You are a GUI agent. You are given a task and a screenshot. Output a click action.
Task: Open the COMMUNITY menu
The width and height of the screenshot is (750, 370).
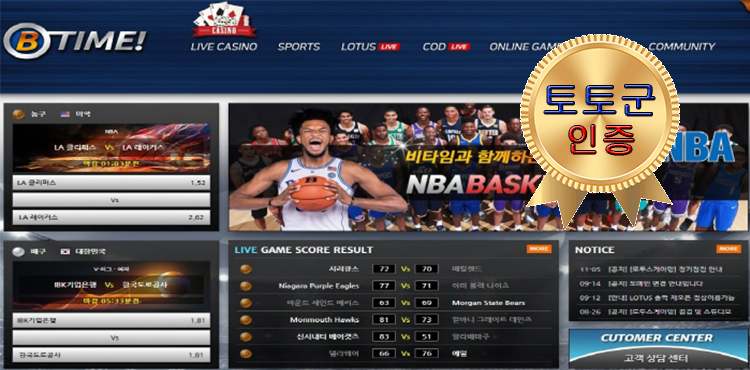coord(682,47)
